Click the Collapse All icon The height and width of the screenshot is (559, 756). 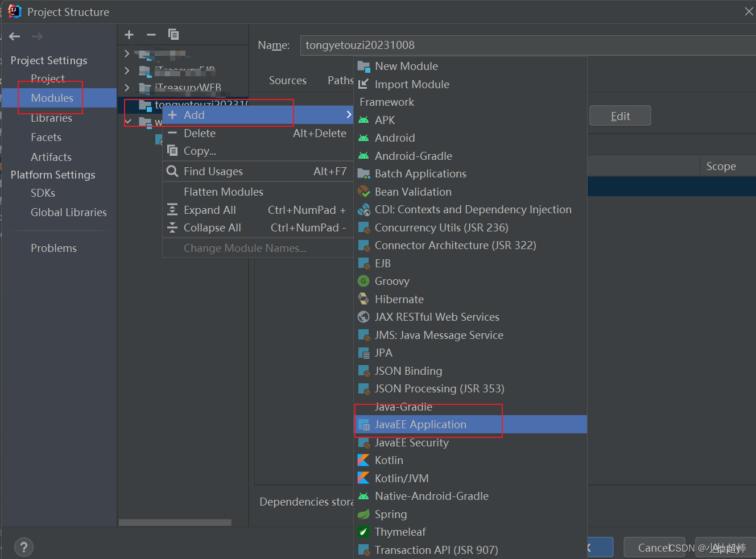(172, 227)
